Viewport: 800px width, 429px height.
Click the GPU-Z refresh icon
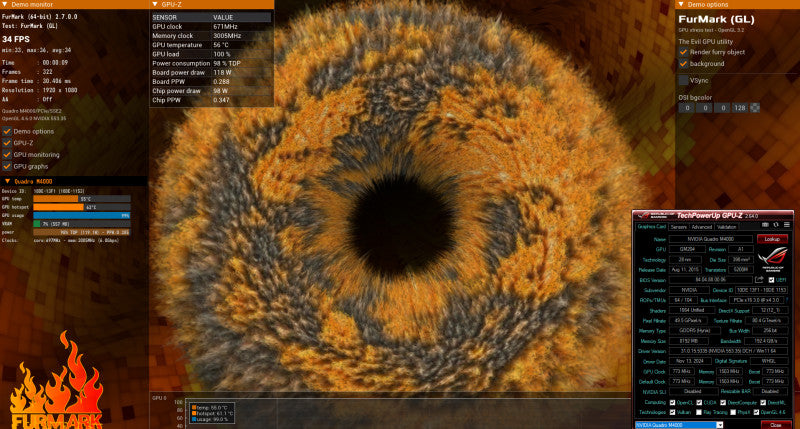pos(776,225)
